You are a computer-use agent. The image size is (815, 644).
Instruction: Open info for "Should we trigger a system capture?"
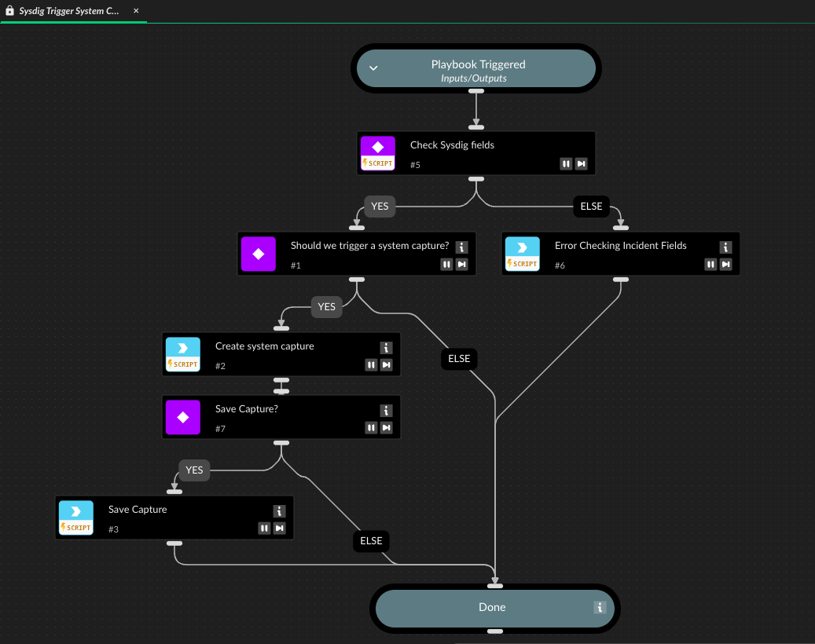(461, 247)
